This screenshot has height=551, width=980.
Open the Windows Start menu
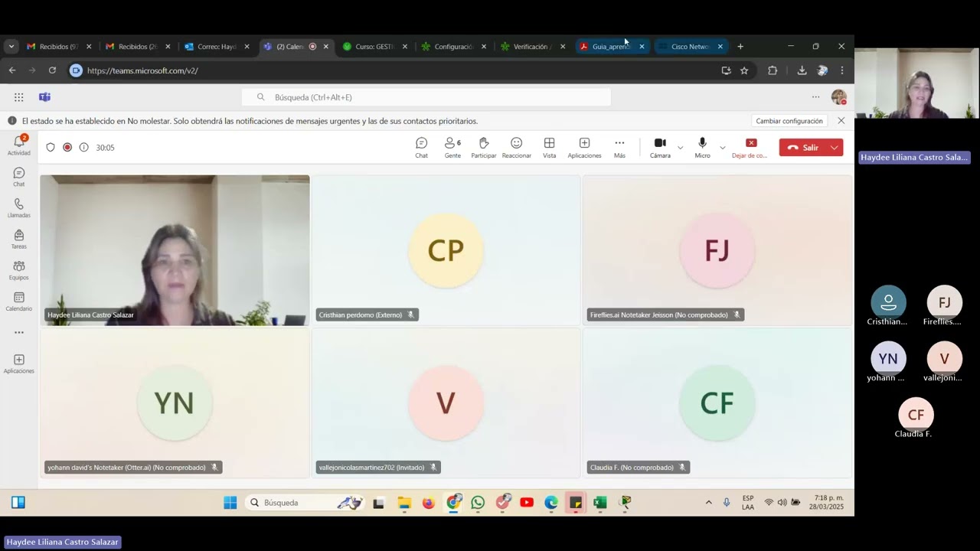[x=230, y=503]
